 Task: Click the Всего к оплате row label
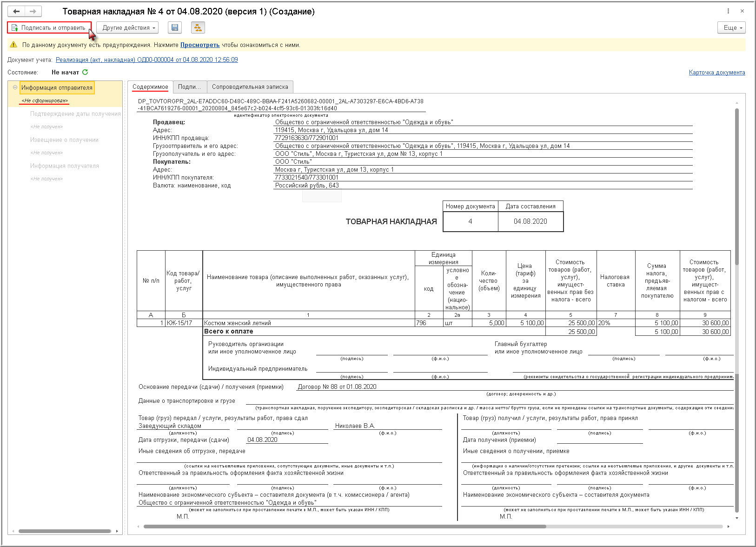pyautogui.click(x=229, y=332)
